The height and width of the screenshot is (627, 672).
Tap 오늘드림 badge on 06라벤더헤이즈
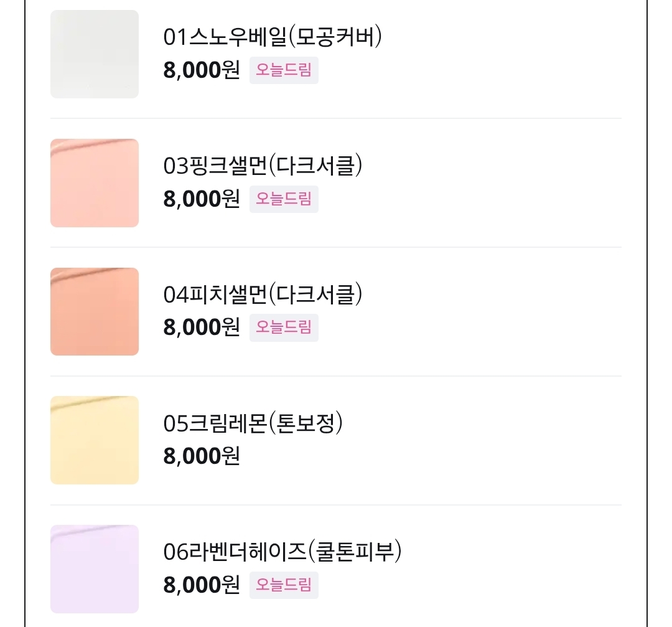click(284, 585)
